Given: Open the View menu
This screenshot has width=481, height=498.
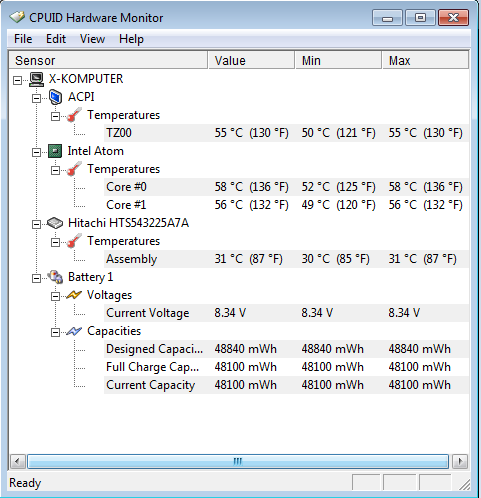Looking at the screenshot, I should [x=92, y=39].
